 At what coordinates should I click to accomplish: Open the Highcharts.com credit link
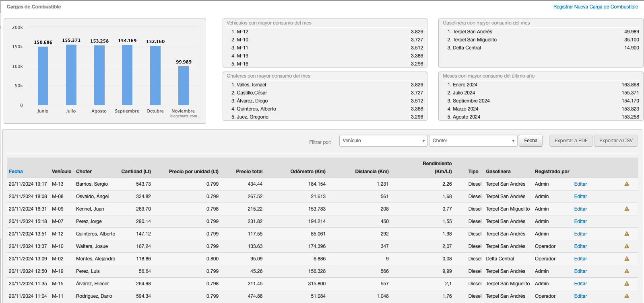point(183,116)
